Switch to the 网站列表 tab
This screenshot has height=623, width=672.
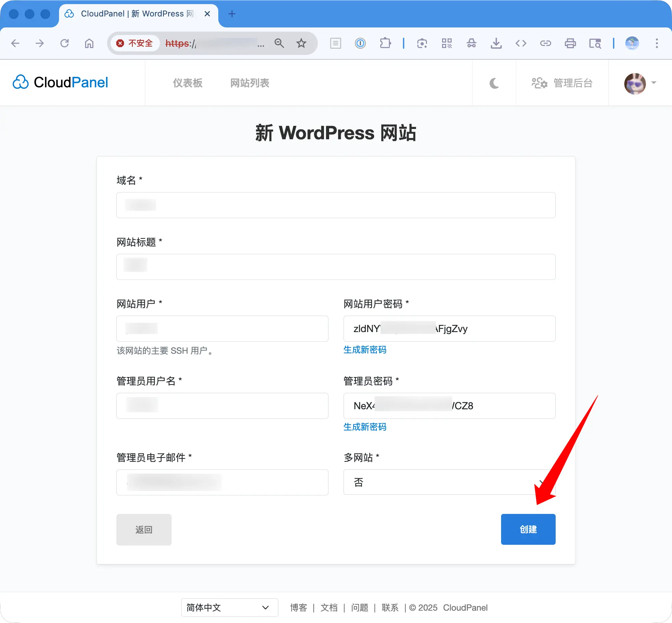tap(250, 83)
